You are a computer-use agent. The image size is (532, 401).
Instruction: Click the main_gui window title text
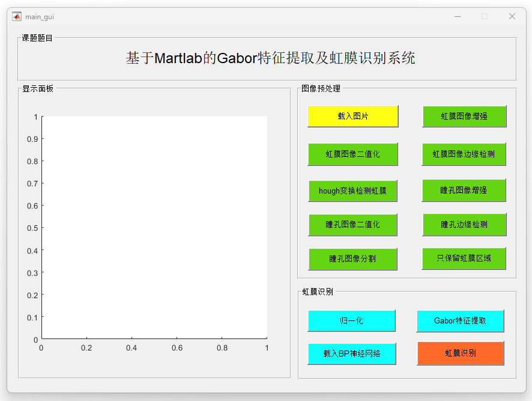(x=40, y=17)
